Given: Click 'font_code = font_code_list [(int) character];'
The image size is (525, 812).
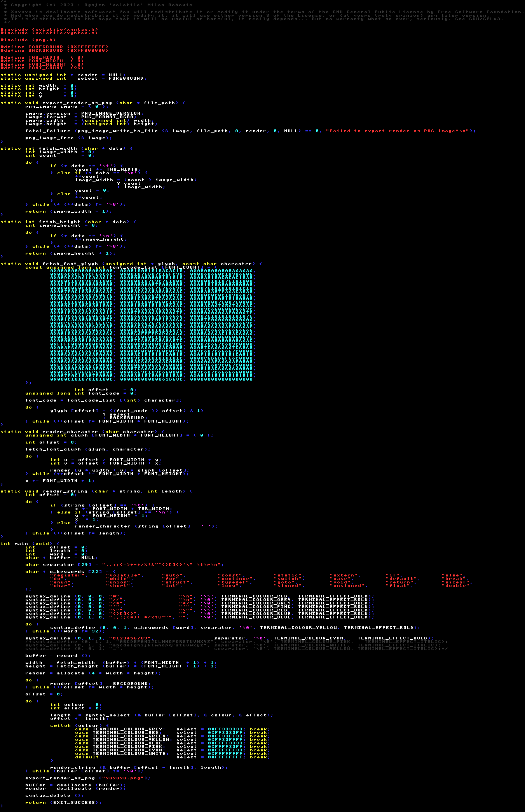Looking at the screenshot, I should 103,400.
